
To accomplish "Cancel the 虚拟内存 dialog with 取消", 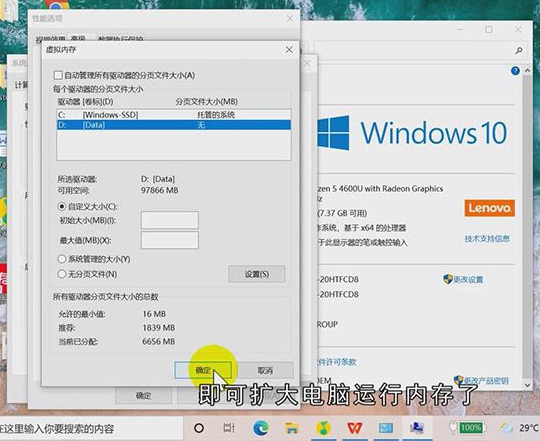I will [265, 370].
